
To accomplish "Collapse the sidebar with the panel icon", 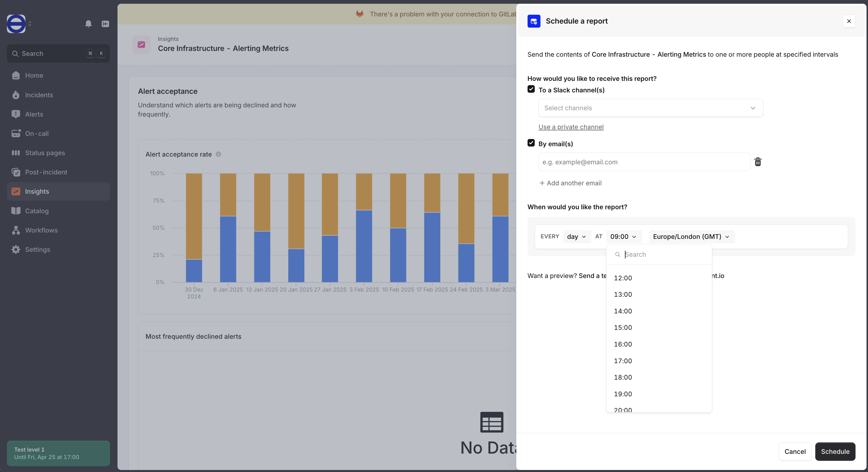I will tap(105, 24).
